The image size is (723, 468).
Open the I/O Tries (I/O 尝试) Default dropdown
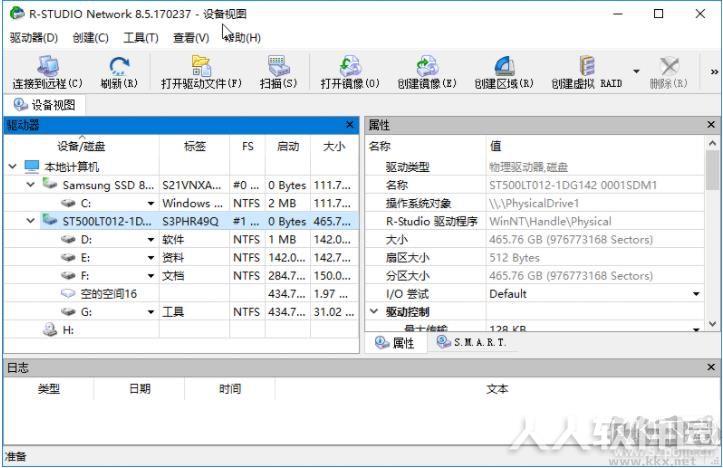pyautogui.click(x=696, y=294)
